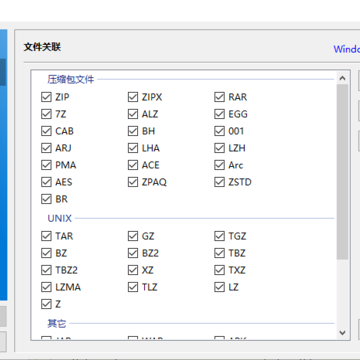The image size is (360, 360).
Task: Toggle the Arc checkbox
Action: 219,165
